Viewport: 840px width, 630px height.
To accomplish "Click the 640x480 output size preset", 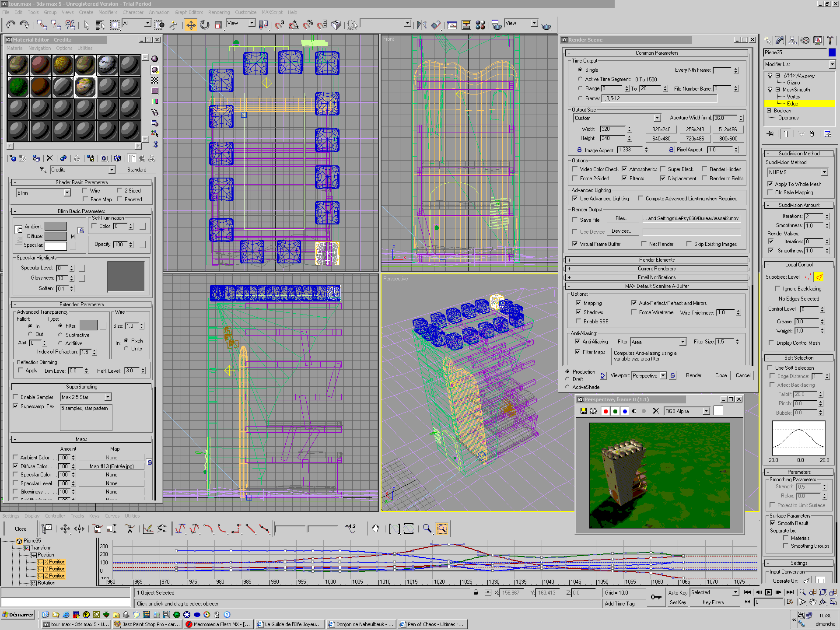I will tap(661, 138).
